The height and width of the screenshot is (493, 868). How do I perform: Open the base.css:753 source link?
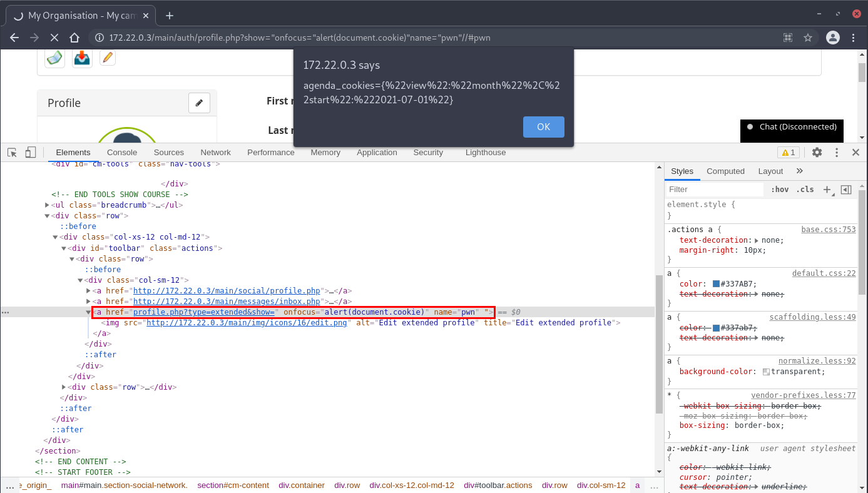click(828, 230)
